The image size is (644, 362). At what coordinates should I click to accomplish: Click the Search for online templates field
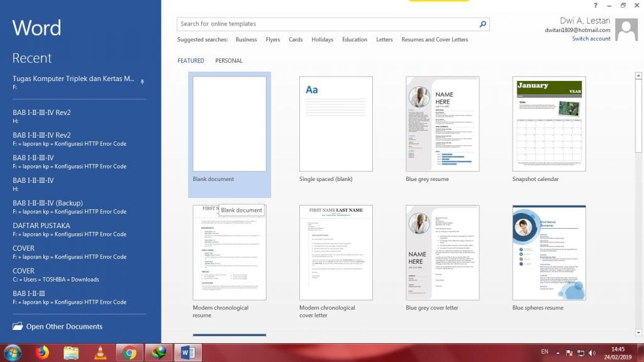coord(327,24)
